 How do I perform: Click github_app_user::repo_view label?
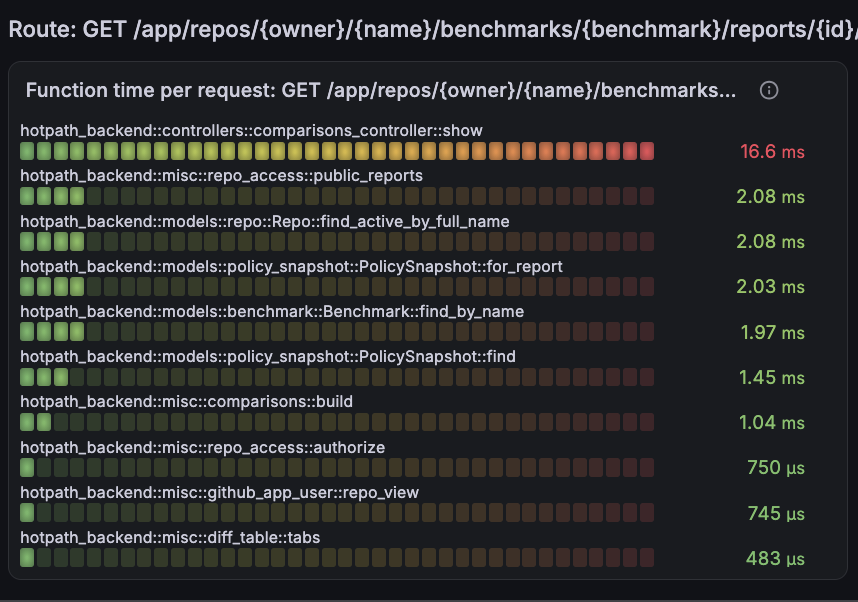point(219,493)
